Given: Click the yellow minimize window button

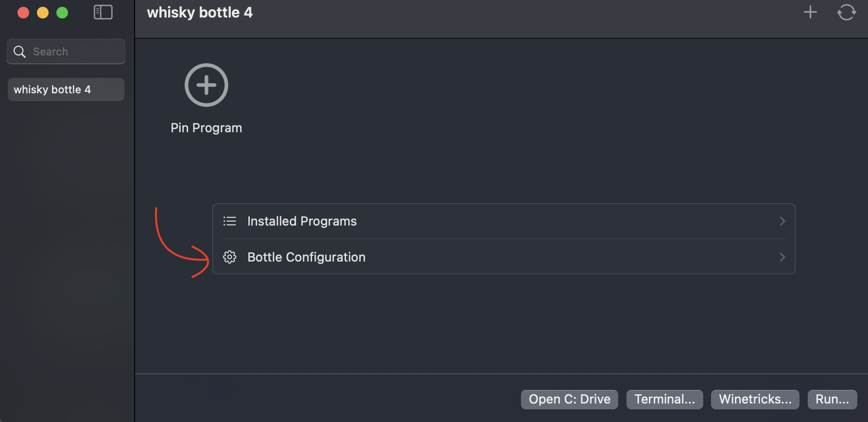Looking at the screenshot, I should point(43,13).
